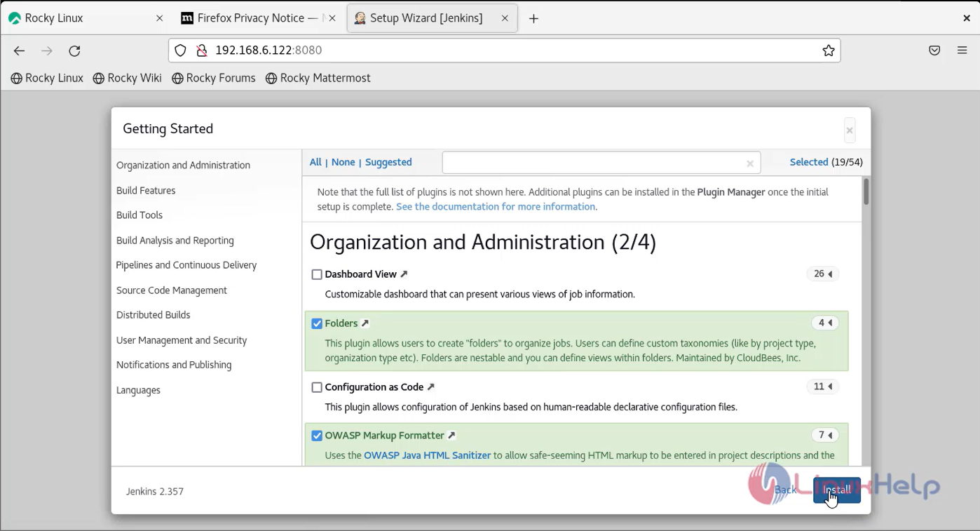Close the Setup Wizard tab
The width and height of the screenshot is (980, 531).
point(505,18)
